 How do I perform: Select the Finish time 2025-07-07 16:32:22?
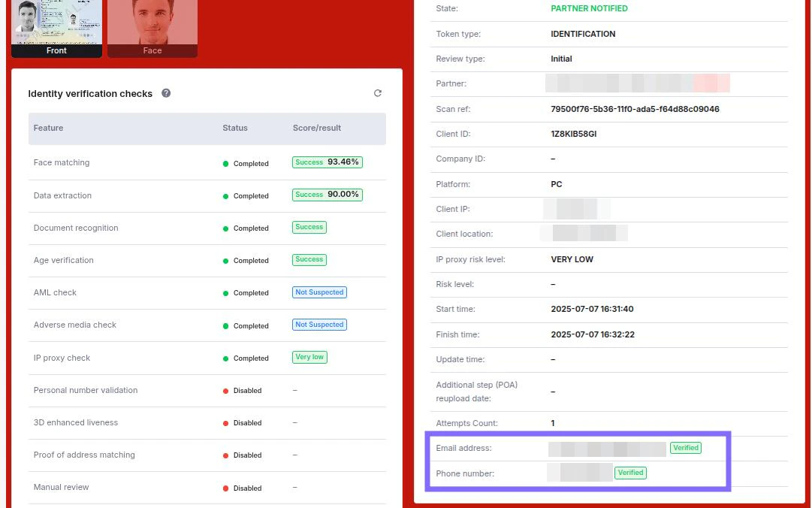click(x=593, y=334)
